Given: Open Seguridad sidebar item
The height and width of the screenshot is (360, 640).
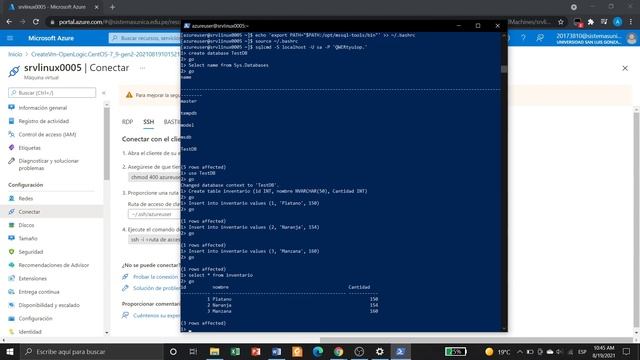Looking at the screenshot, I should click(31, 252).
